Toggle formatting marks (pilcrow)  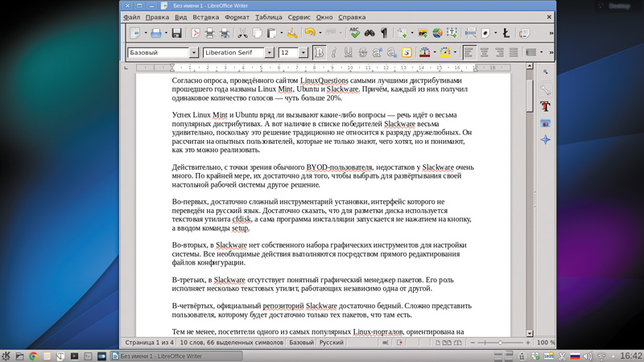coord(384,33)
